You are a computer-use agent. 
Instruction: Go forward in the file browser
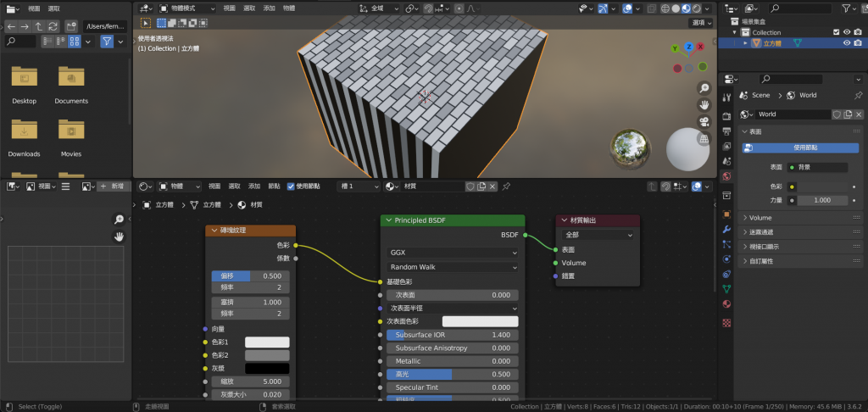click(25, 26)
